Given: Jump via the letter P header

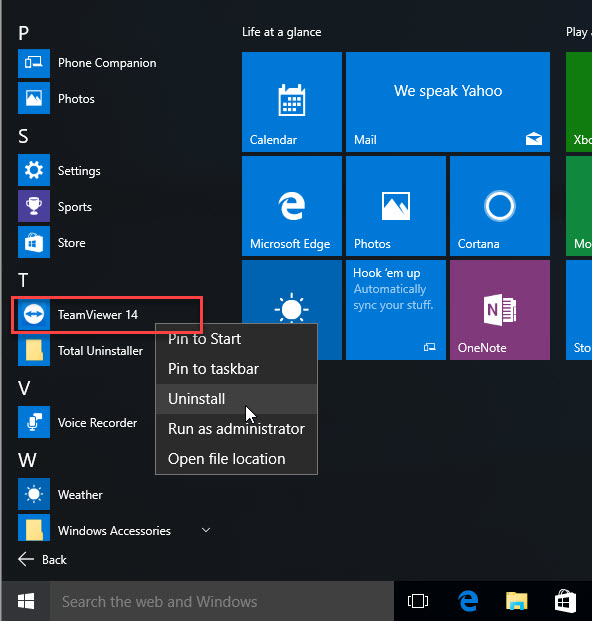Looking at the screenshot, I should point(23,33).
